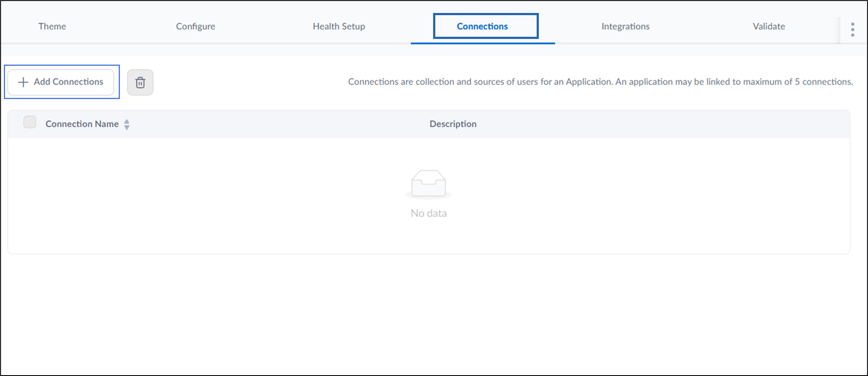Go to the Health Setup tab
Screen dimensions: 868x376
click(x=339, y=26)
